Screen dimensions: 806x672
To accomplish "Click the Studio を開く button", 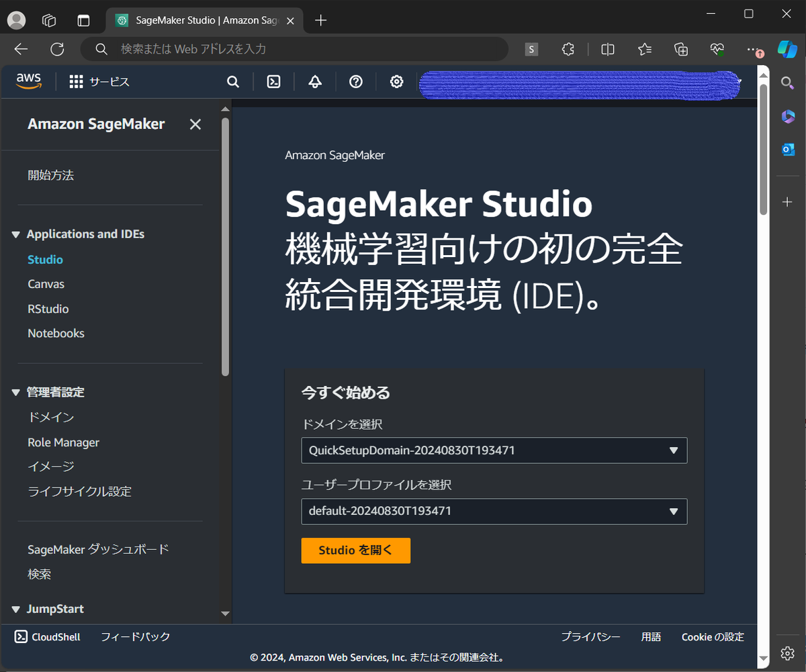I will tap(356, 550).
